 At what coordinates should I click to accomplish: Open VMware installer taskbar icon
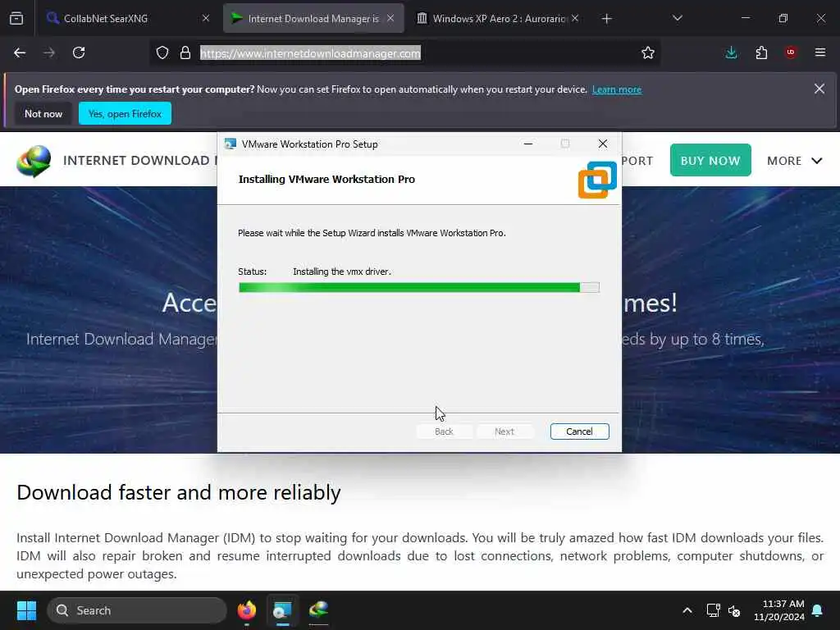pyautogui.click(x=282, y=610)
